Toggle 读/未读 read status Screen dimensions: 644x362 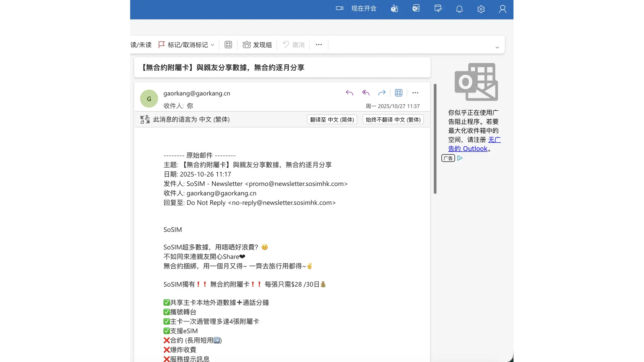[x=141, y=45]
